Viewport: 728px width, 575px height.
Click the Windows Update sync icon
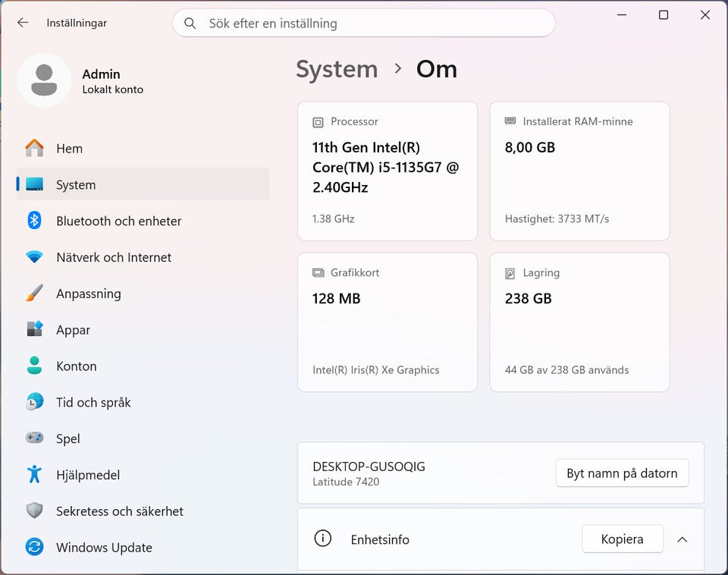point(34,547)
